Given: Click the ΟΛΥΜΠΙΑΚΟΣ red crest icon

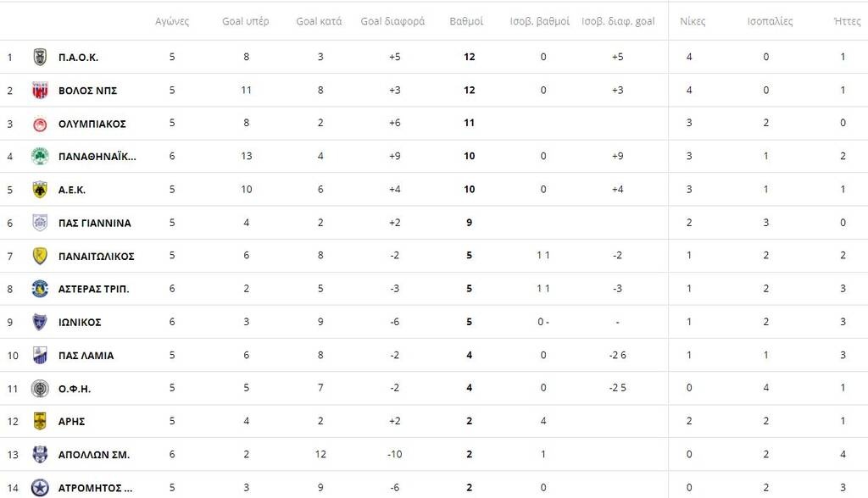Looking at the screenshot, I should coord(39,124).
